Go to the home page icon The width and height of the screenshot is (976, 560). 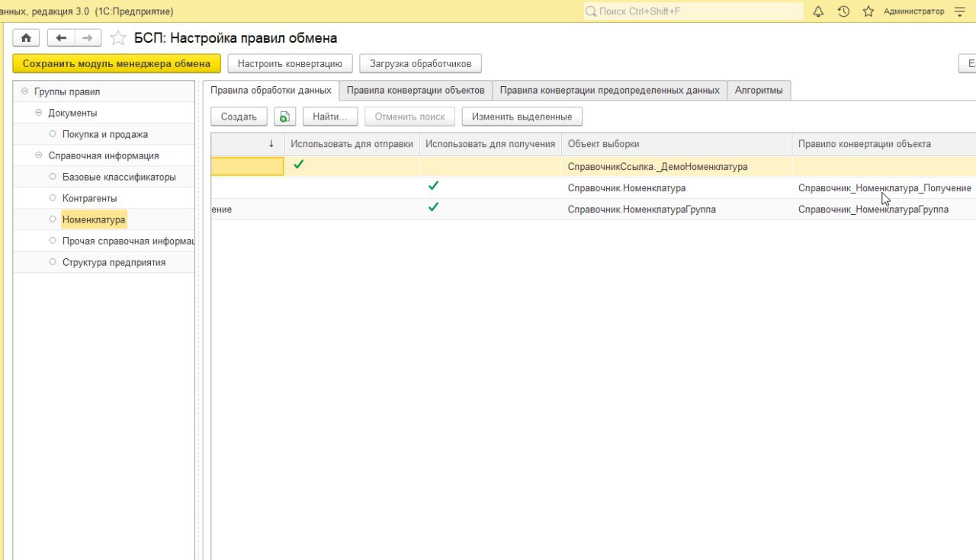pyautogui.click(x=26, y=38)
